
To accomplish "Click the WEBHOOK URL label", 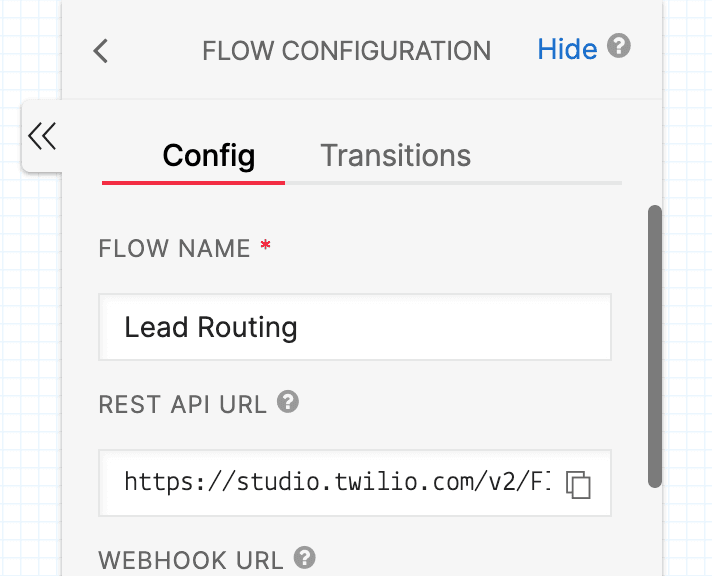I will coord(190,560).
